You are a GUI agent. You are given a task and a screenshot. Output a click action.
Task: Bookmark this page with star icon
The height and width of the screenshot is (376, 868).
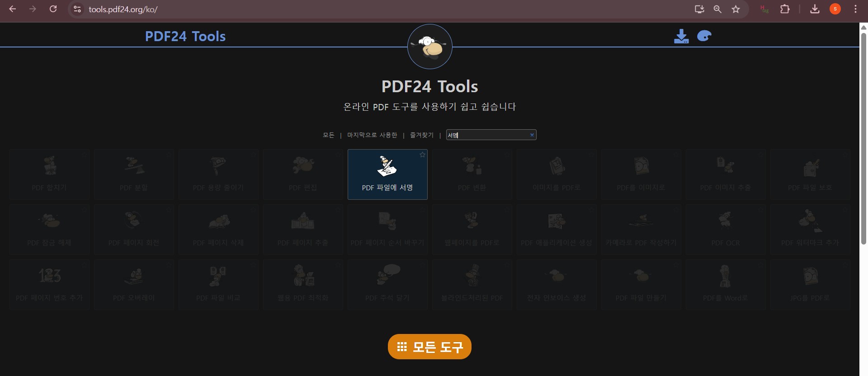click(736, 9)
